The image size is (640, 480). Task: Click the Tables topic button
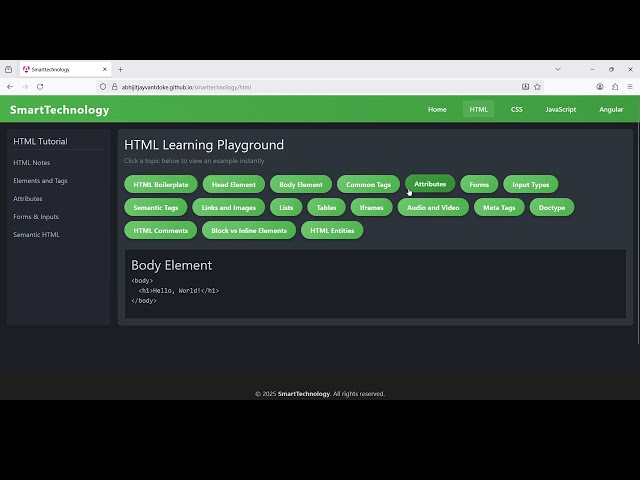pos(327,207)
